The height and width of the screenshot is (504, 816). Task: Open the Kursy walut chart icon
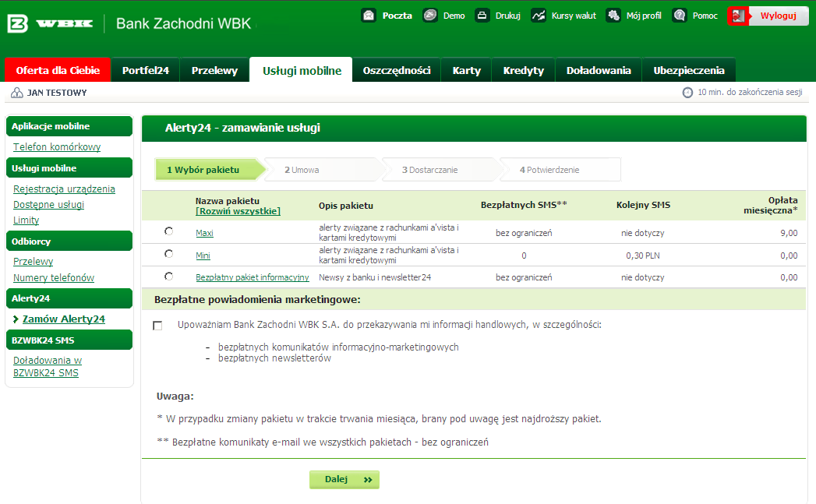pyautogui.click(x=538, y=16)
